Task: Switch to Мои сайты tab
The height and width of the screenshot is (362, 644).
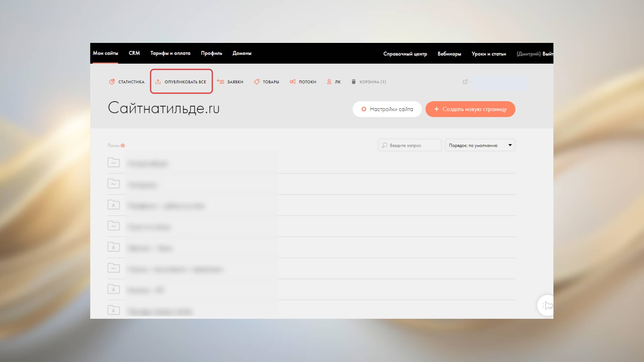Action: click(x=105, y=53)
